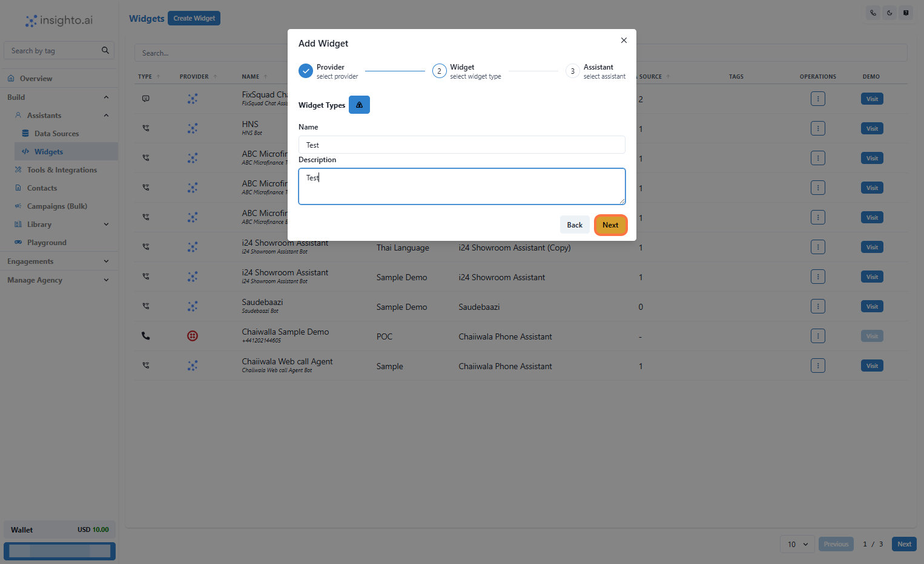Open Overview in the sidebar
The image size is (924, 564).
tap(36, 79)
